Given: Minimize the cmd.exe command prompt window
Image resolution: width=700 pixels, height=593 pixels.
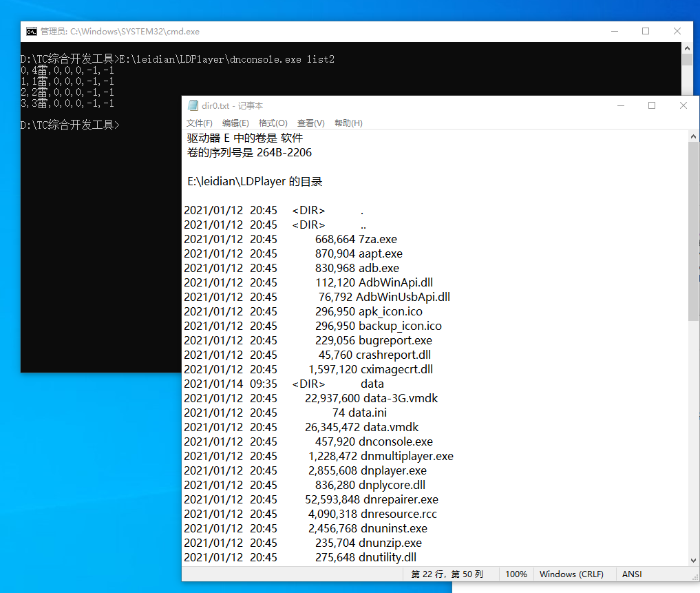Looking at the screenshot, I should pyautogui.click(x=614, y=32).
